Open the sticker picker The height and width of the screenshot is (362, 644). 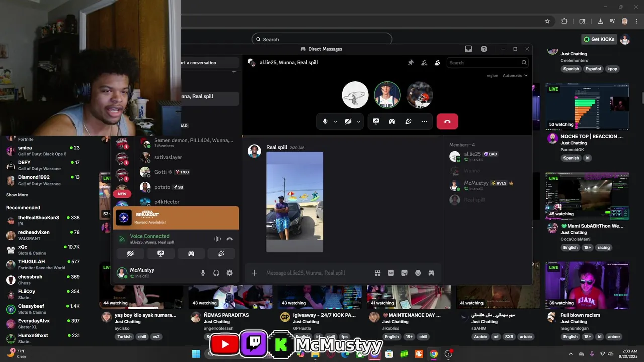click(404, 273)
